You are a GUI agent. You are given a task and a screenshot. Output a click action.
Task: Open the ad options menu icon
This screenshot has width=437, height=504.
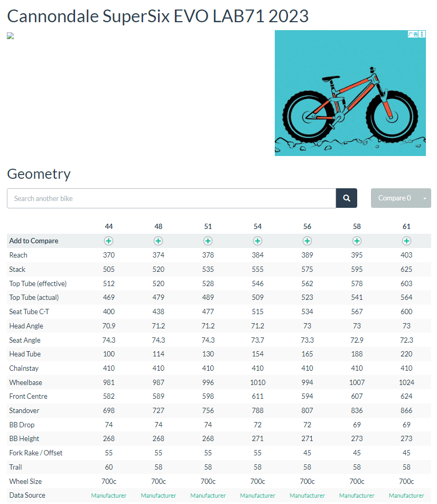422,34
